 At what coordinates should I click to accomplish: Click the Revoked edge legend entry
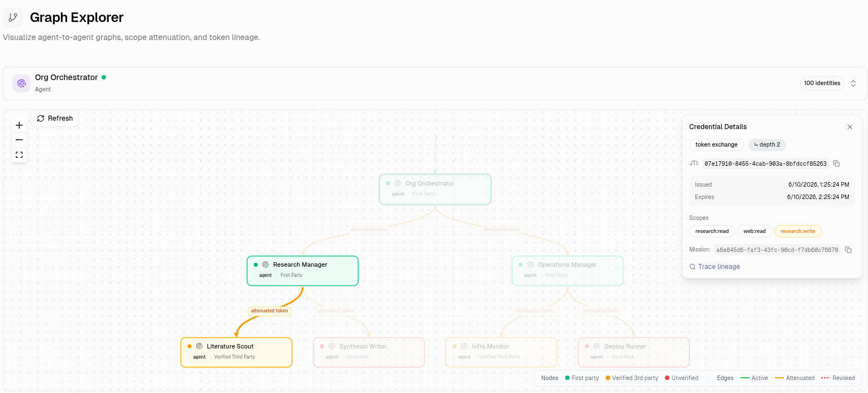(x=838, y=378)
